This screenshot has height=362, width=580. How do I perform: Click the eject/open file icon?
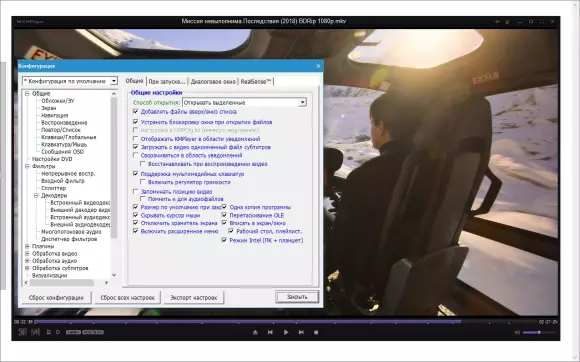pos(255,332)
